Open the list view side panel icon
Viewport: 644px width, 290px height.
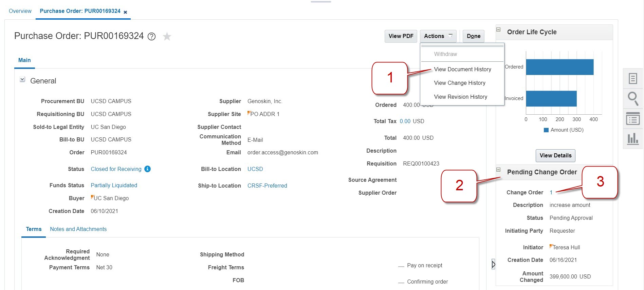633,119
